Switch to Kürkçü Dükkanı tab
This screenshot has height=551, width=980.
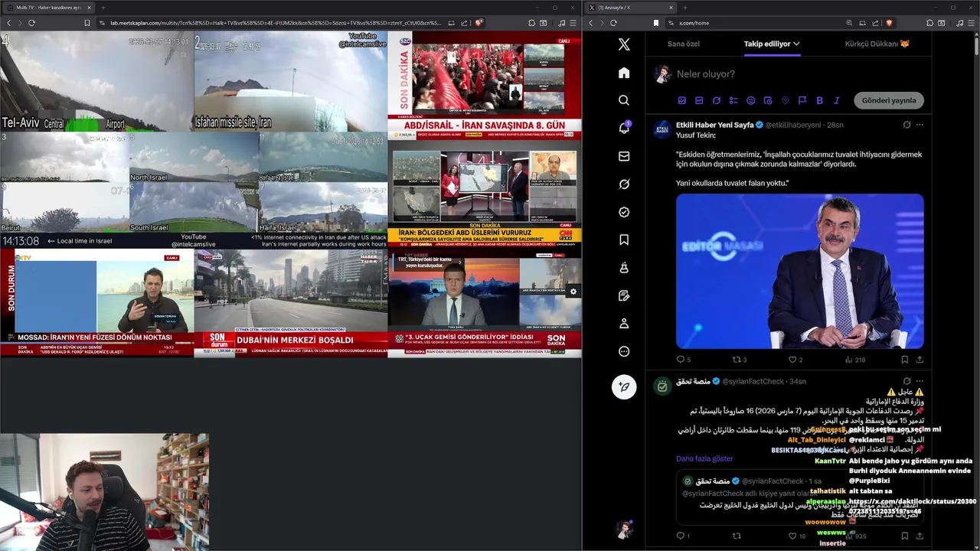[x=877, y=44]
